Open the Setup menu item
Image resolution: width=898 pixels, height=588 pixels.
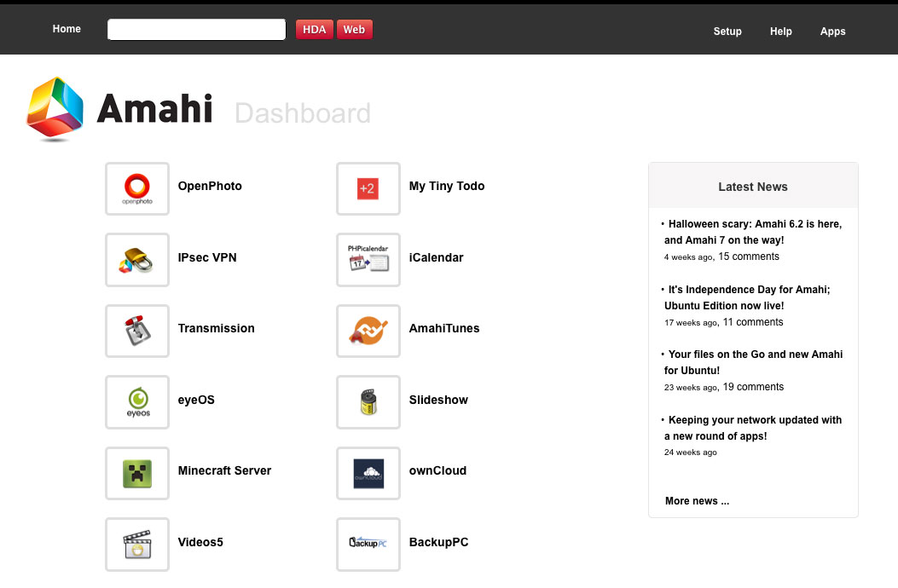(727, 32)
